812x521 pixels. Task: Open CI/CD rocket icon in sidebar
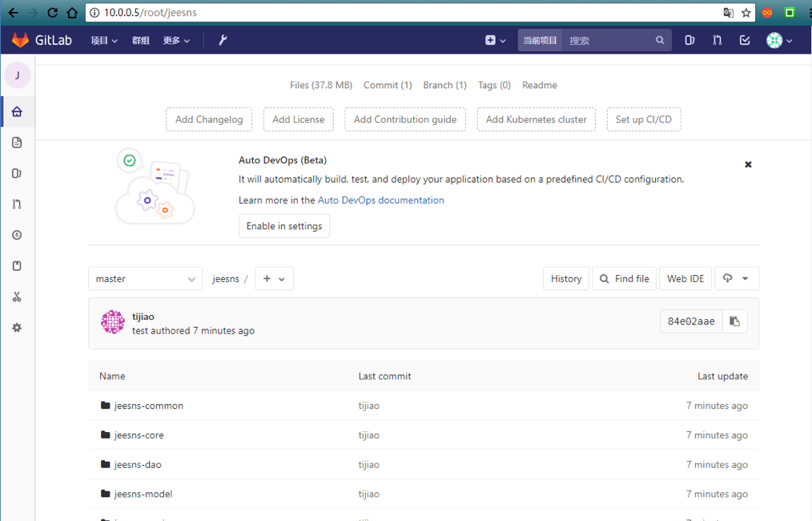pyautogui.click(x=17, y=235)
